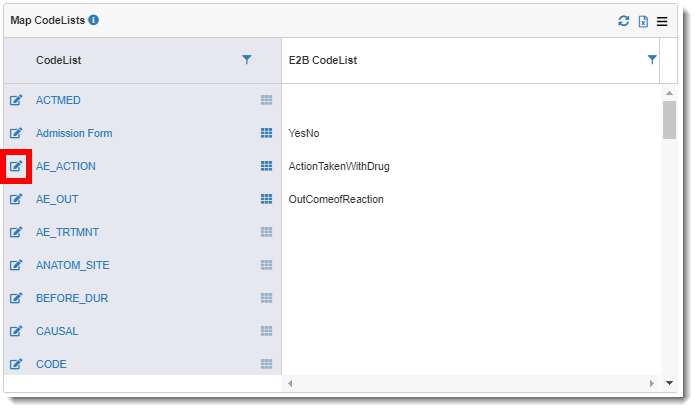The height and width of the screenshot is (412, 698).
Task: Click the CODE codelist link
Action: pyautogui.click(x=51, y=364)
